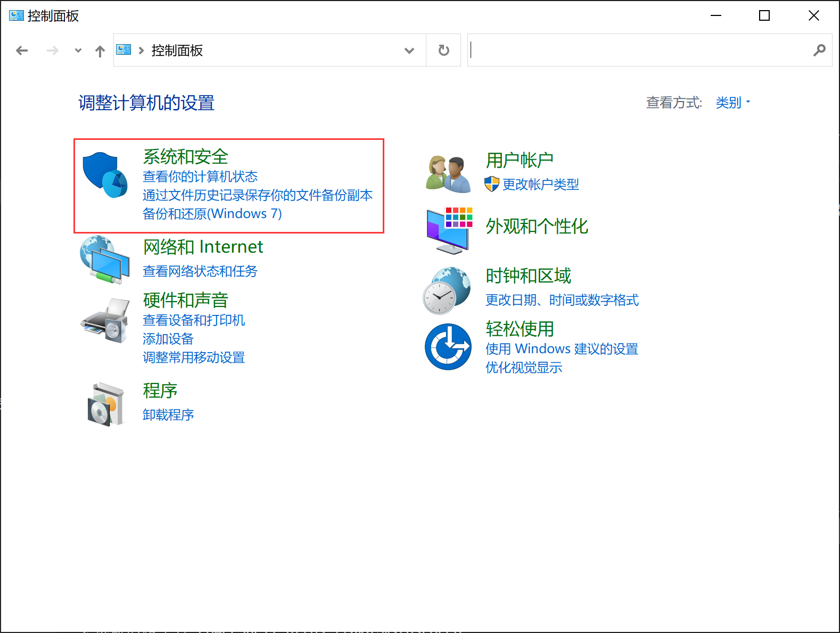The width and height of the screenshot is (840, 633).
Task: Go up one level with up arrow
Action: pyautogui.click(x=100, y=51)
